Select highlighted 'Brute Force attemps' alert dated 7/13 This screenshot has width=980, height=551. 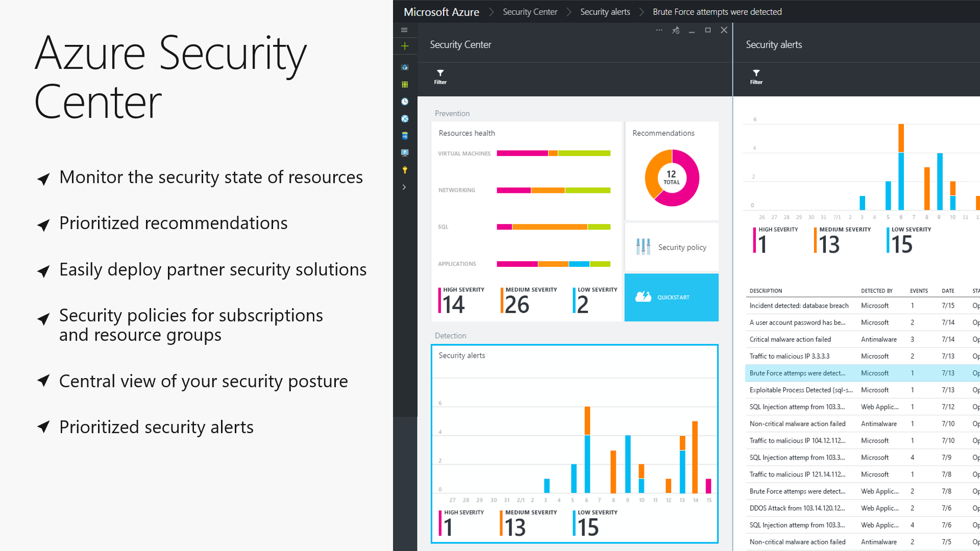pos(863,373)
